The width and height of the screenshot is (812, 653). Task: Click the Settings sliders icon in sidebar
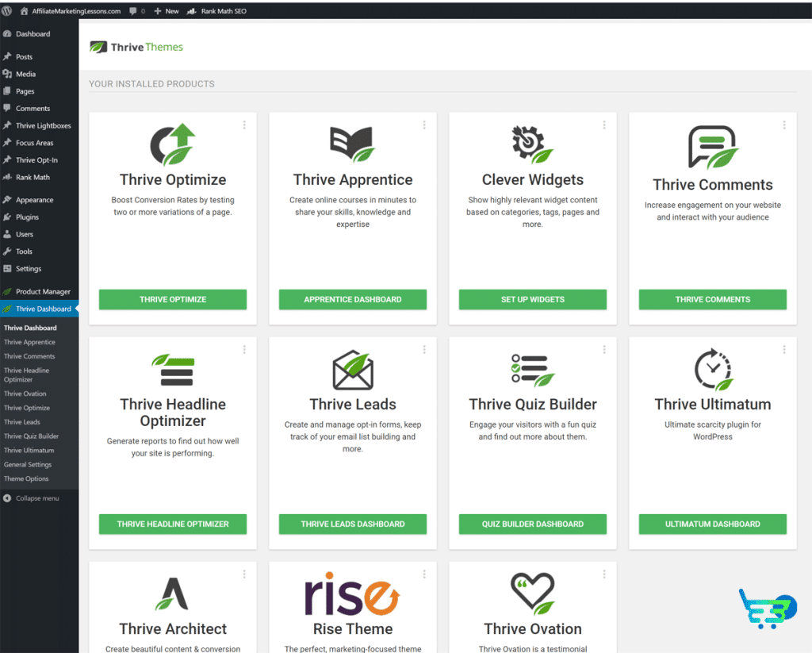pos(7,268)
